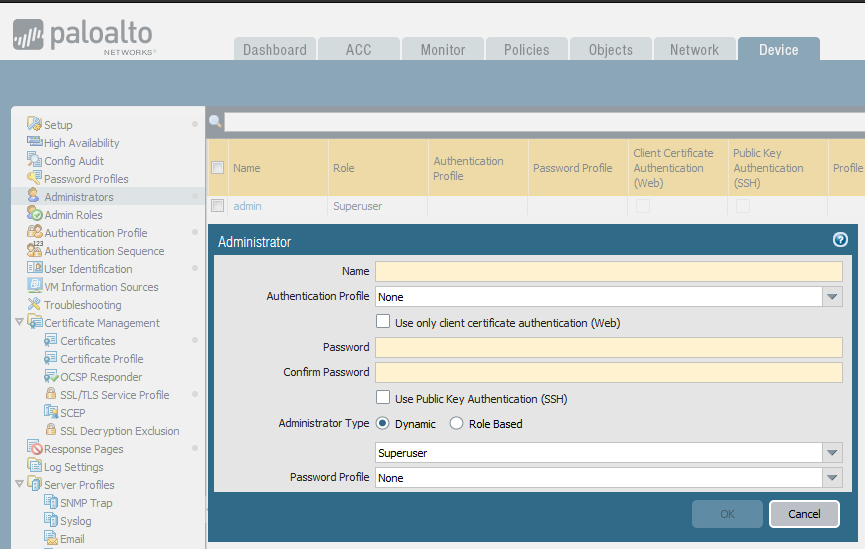Click the Password Profile column header
The image size is (865, 549).
tap(578, 168)
